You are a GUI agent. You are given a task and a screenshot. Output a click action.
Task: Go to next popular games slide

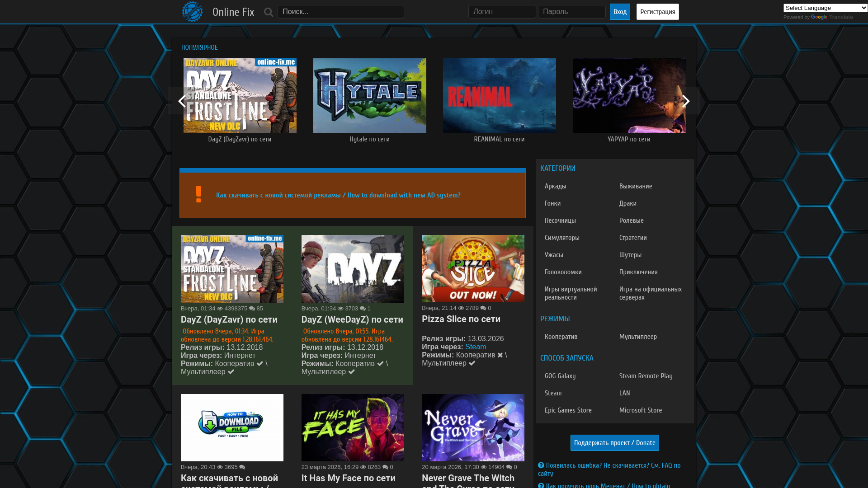[x=686, y=101]
